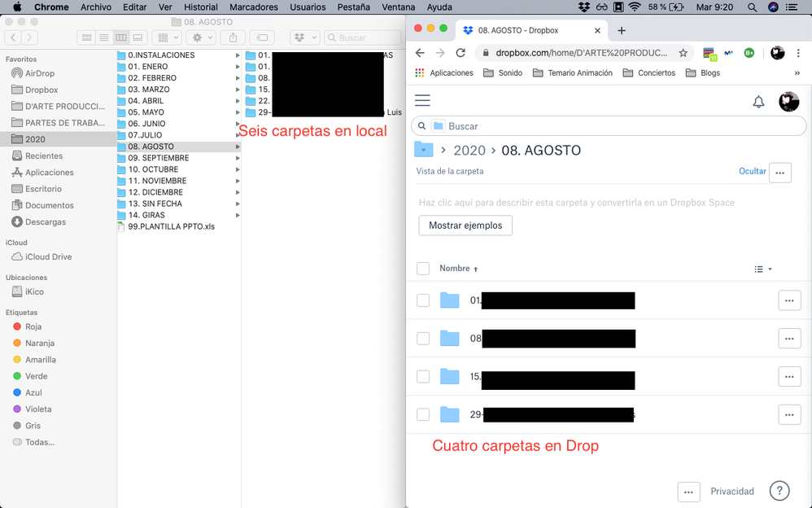Open the Finder group-by dropdown

point(167,37)
